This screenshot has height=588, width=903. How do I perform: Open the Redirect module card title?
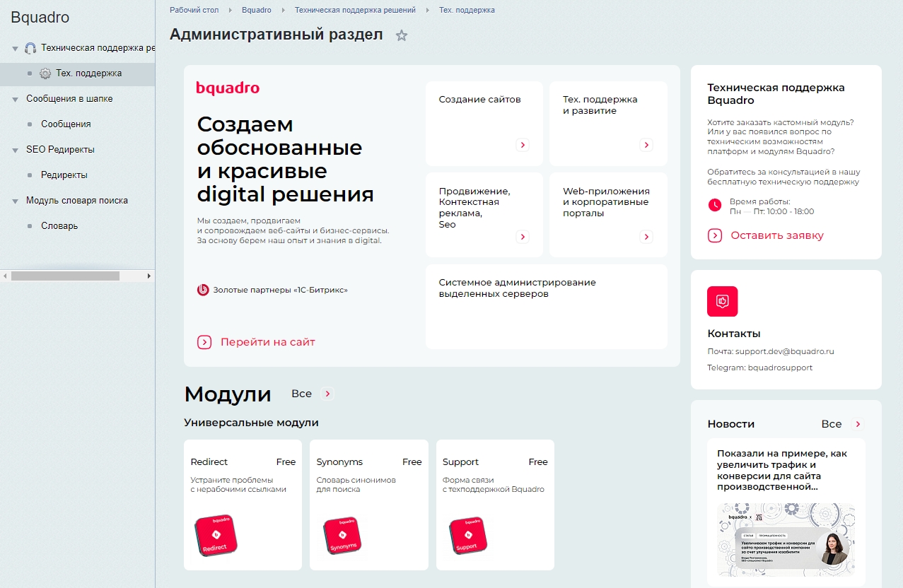tap(209, 461)
